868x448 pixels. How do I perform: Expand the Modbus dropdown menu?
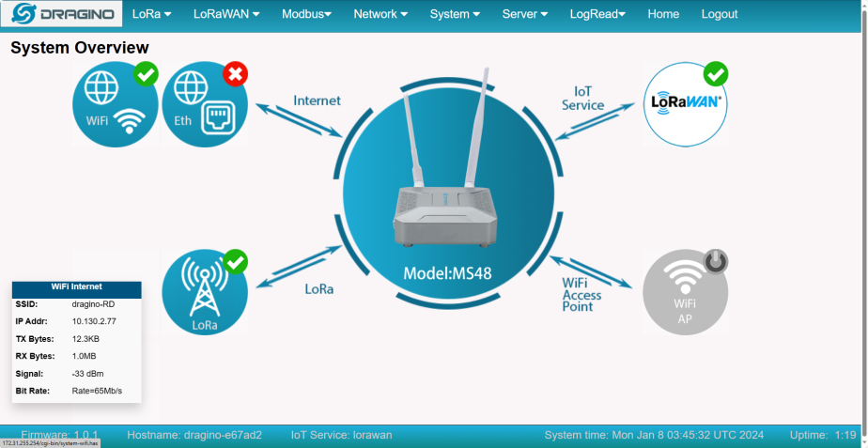[x=306, y=14]
